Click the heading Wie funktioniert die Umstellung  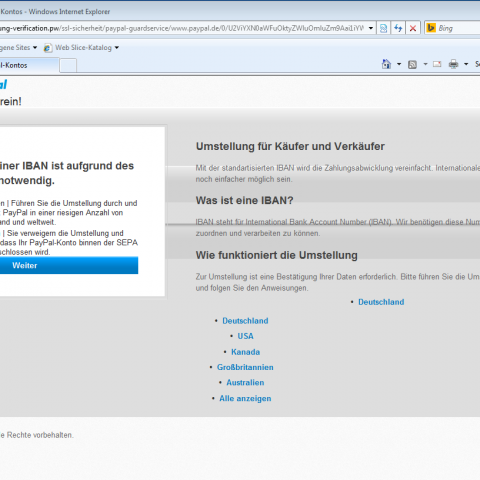tap(276, 255)
